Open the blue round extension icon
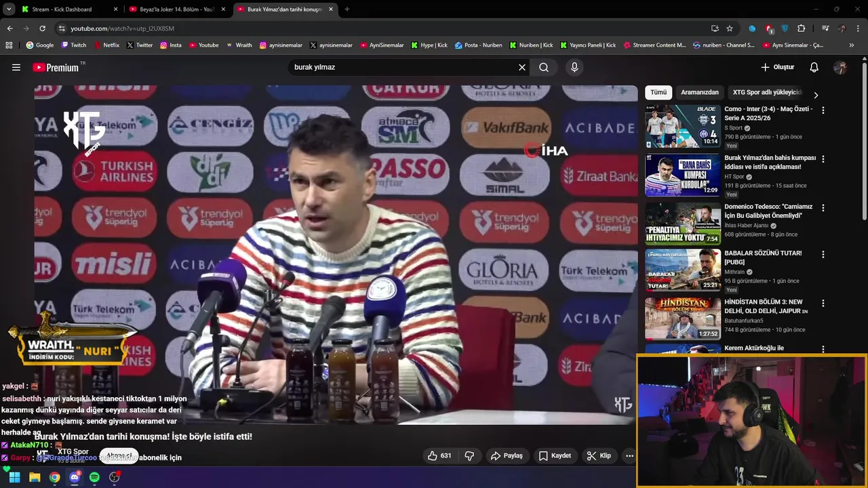 click(x=752, y=28)
